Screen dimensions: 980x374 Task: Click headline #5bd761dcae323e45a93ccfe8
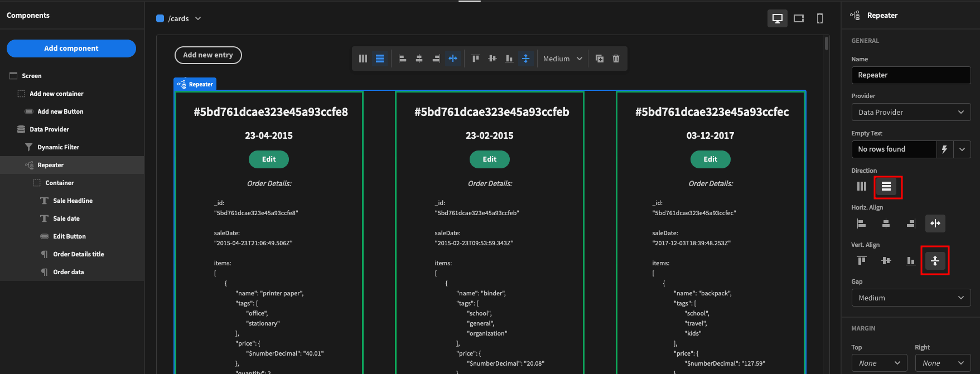tap(271, 112)
